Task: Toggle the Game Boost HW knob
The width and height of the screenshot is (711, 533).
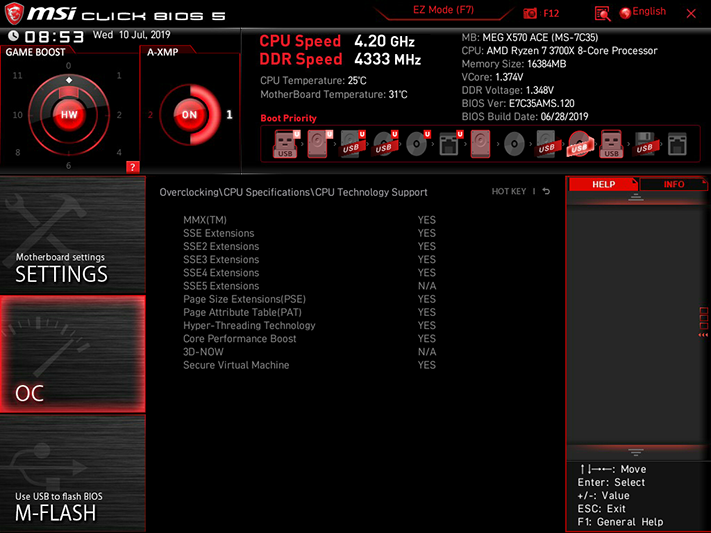Action: pyautogui.click(x=69, y=114)
